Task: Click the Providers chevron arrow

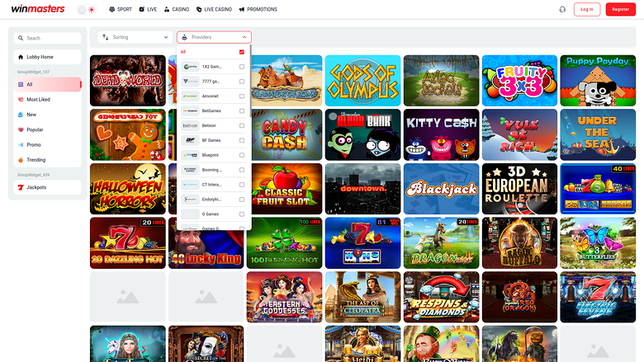Action: pyautogui.click(x=244, y=37)
